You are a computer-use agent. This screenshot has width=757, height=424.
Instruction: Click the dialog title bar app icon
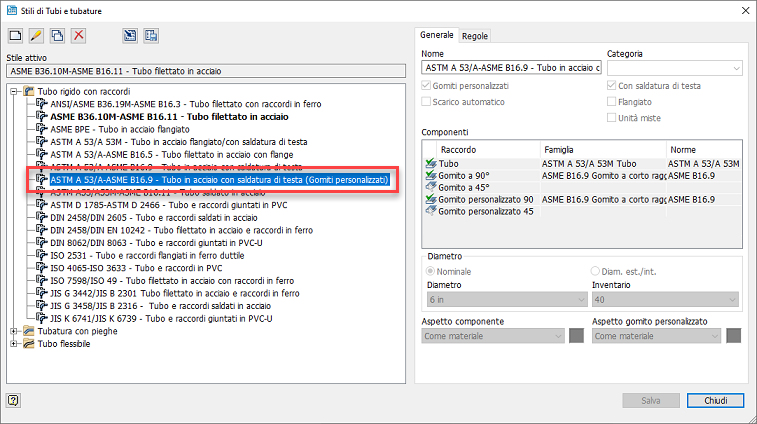click(12, 10)
